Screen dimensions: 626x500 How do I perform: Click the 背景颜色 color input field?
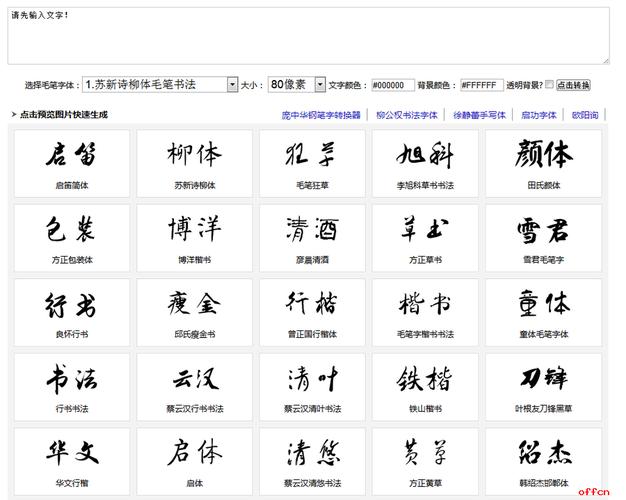coord(480,85)
